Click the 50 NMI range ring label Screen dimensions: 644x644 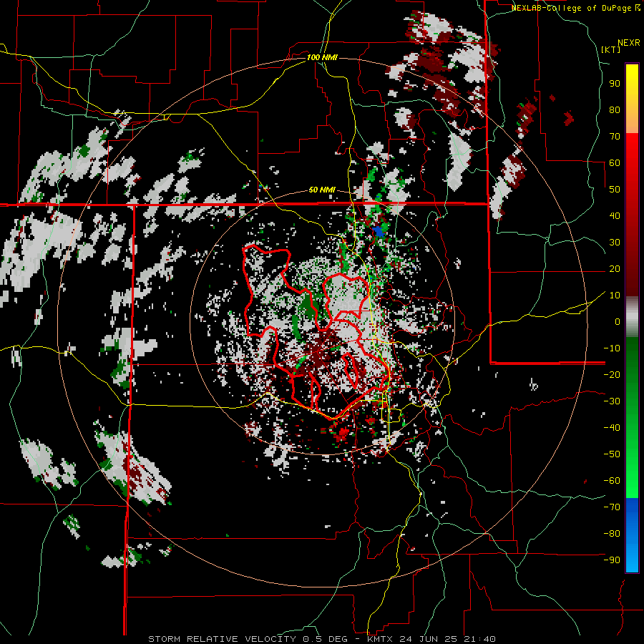322,190
